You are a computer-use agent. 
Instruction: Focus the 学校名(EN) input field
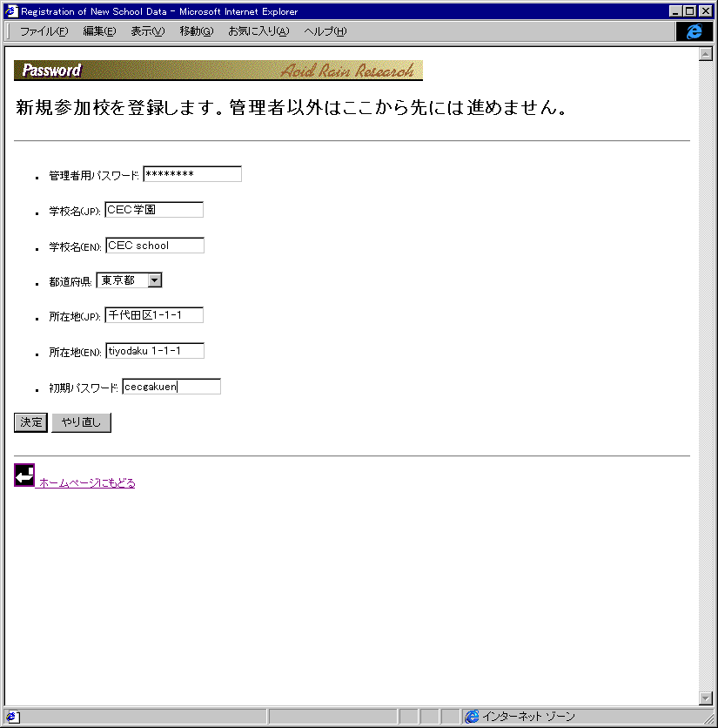[x=155, y=246]
